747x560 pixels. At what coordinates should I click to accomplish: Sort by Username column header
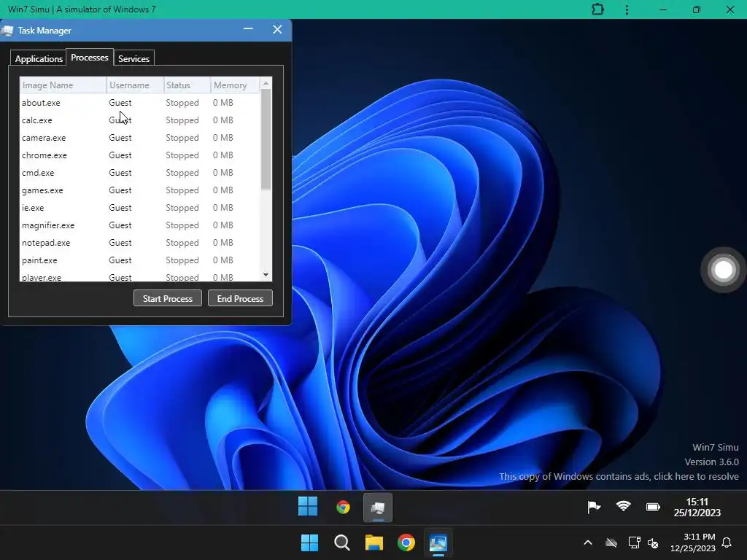[135, 85]
